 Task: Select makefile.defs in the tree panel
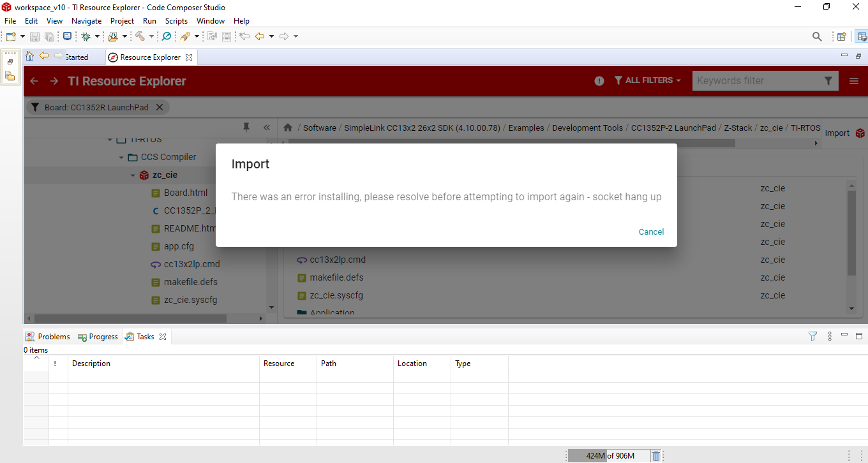pos(191,282)
